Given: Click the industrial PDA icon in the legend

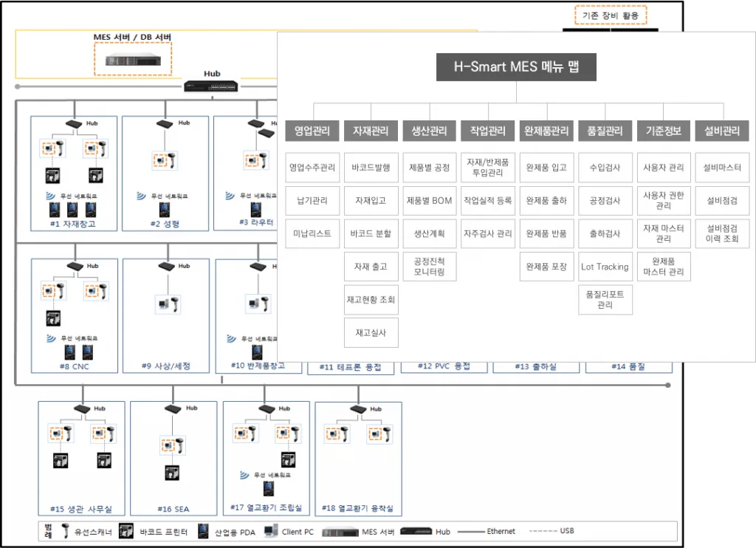Looking at the screenshot, I should point(202,531).
